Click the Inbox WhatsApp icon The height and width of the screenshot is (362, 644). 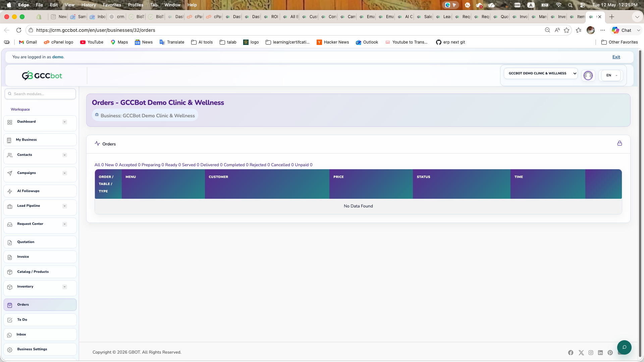click(x=9, y=335)
